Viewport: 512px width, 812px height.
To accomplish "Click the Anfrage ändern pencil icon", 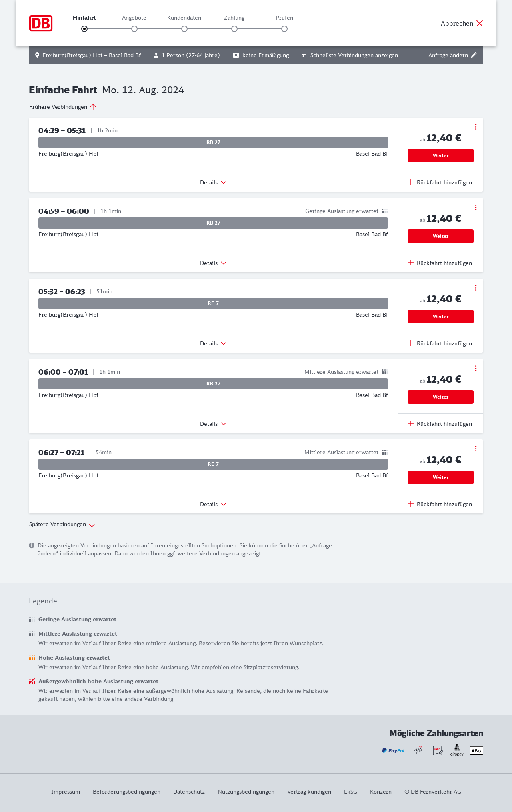I will (474, 55).
